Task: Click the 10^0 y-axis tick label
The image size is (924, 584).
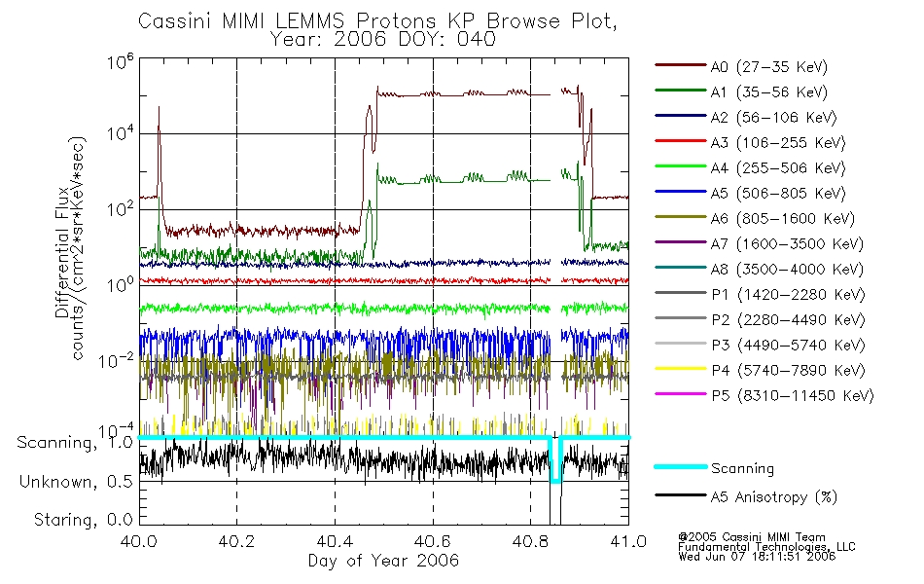Action: pyautogui.click(x=121, y=284)
